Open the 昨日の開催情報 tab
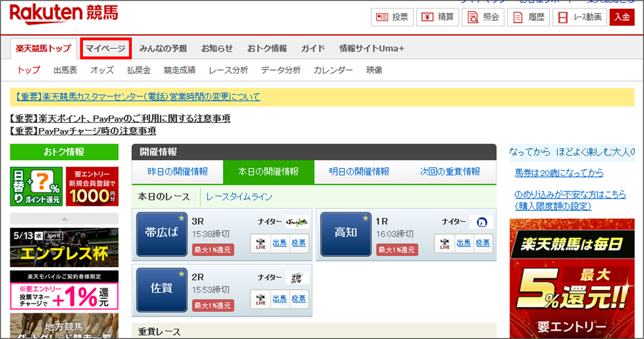Viewport: 644px width, 339px height. point(178,172)
